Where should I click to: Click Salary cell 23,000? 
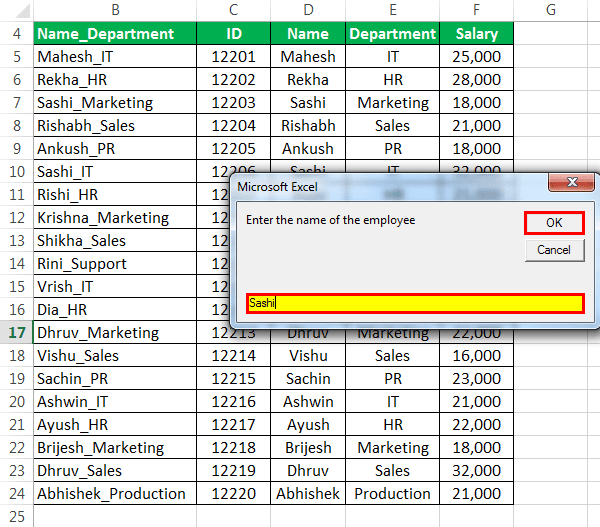click(476, 379)
